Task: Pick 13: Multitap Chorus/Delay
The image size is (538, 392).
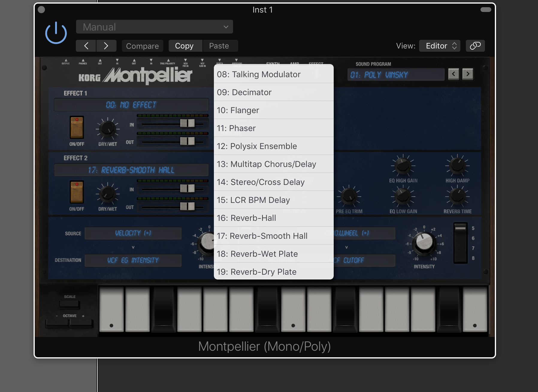Action: click(274, 164)
